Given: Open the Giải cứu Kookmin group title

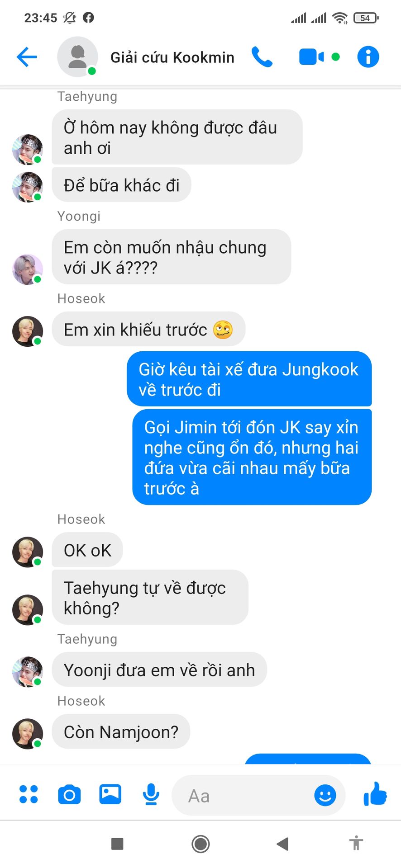Looking at the screenshot, I should click(172, 57).
